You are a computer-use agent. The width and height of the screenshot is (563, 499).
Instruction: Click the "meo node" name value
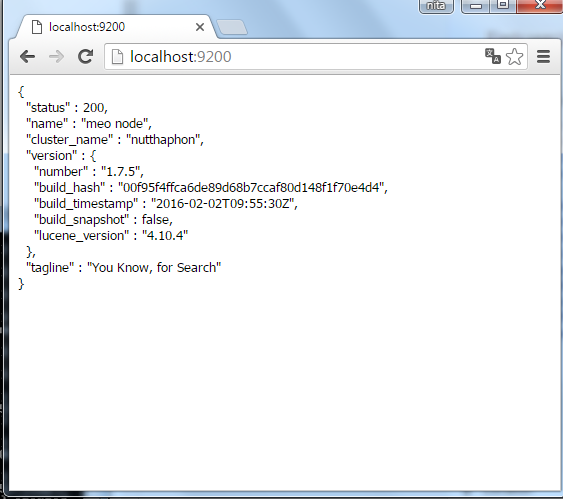[x=115, y=124]
